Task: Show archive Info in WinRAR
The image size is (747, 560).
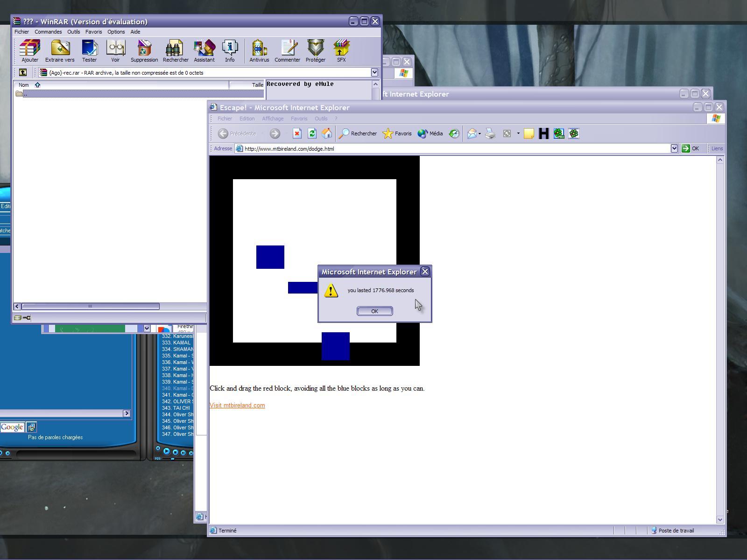Action: point(230,51)
